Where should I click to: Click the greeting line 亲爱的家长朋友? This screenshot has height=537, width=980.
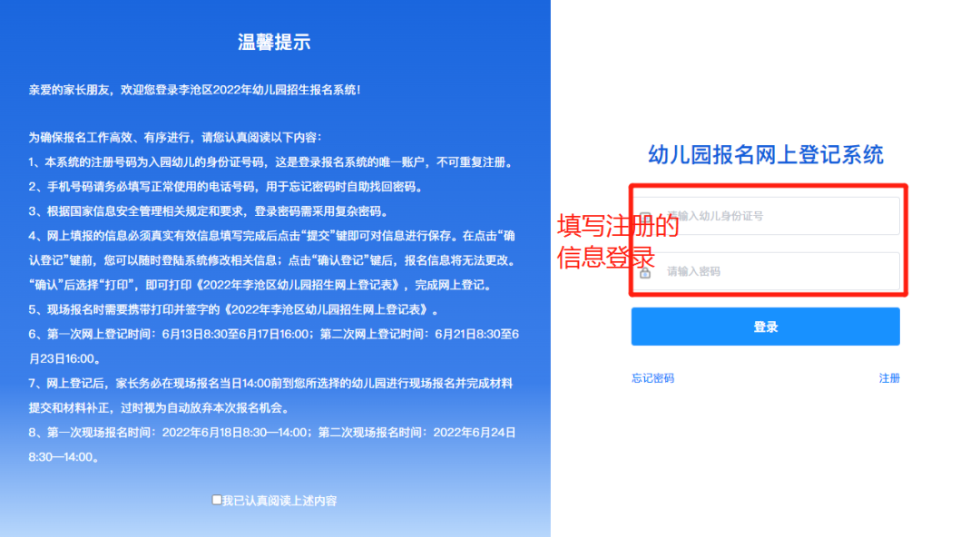(194, 90)
